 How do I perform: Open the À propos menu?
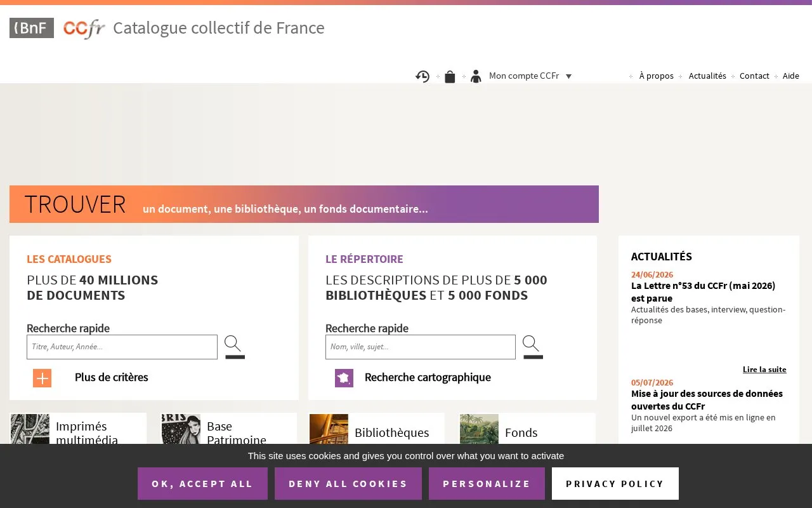656,76
